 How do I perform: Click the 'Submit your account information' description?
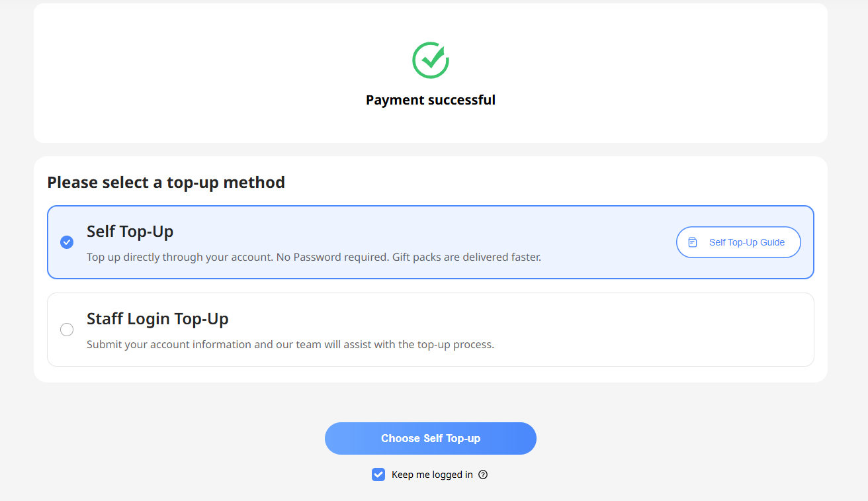point(290,344)
